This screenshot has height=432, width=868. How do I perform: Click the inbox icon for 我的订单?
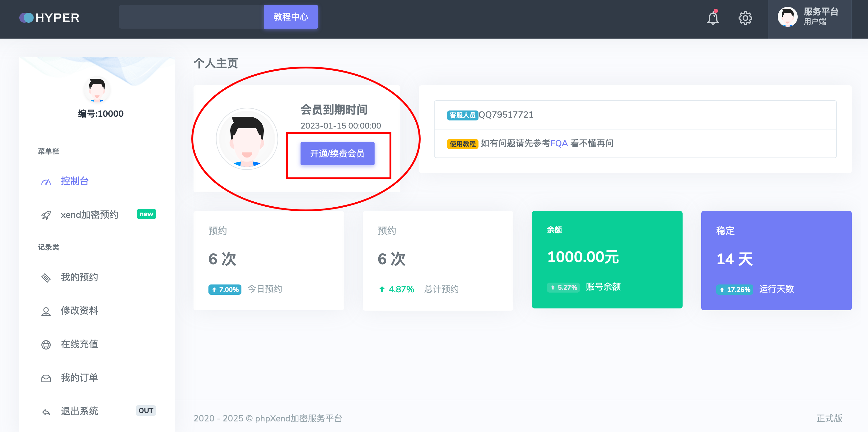[46, 378]
